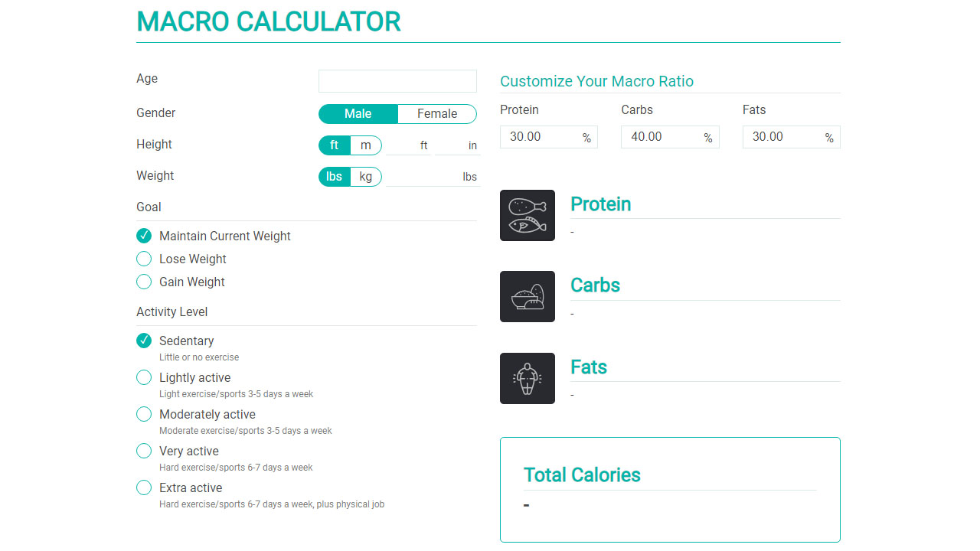Select the Lose Weight goal
Image resolution: width=980 pixels, height=551 pixels.
pyautogui.click(x=144, y=259)
